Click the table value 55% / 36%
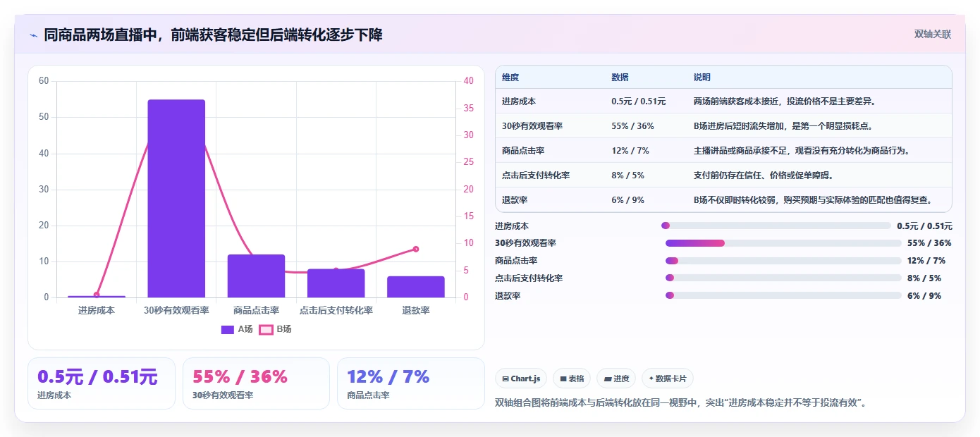Screen dimensions: 980x437 pos(632,126)
